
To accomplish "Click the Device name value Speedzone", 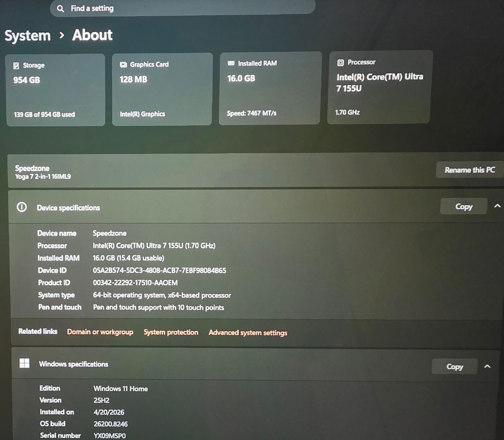I will coord(110,233).
